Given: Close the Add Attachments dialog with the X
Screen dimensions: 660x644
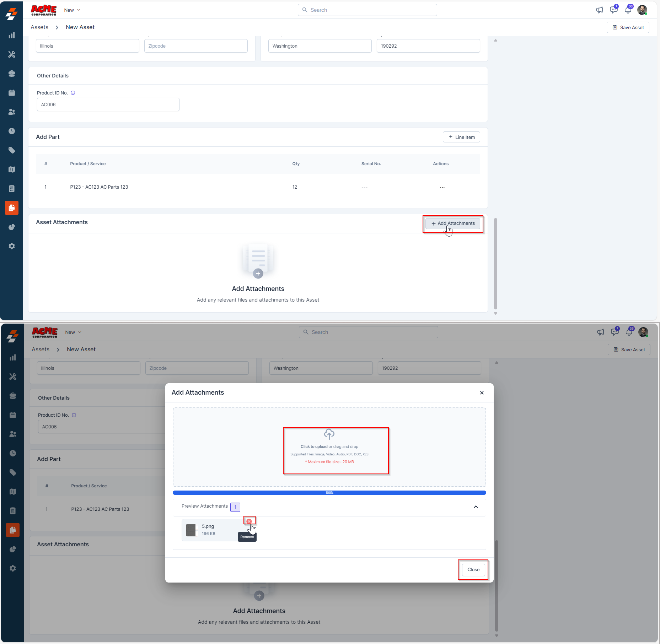Looking at the screenshot, I should (482, 393).
